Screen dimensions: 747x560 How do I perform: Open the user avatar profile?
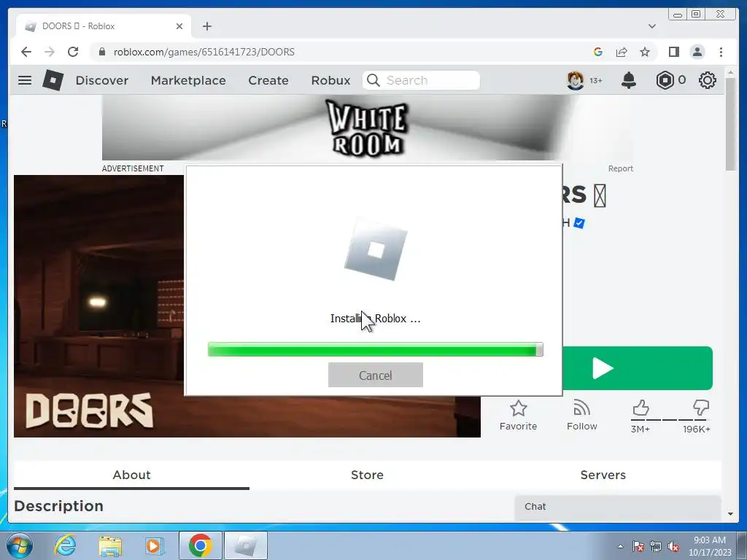[x=576, y=80]
